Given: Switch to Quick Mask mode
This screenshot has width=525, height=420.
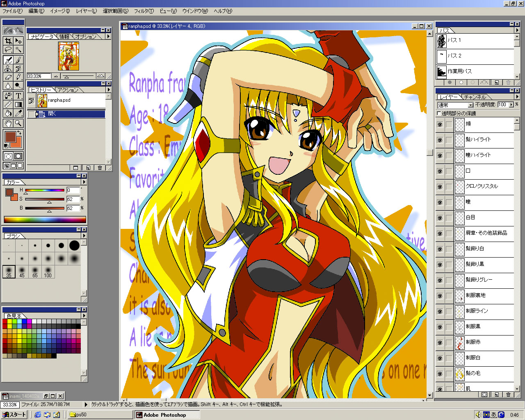Looking at the screenshot, I should coord(18,156).
